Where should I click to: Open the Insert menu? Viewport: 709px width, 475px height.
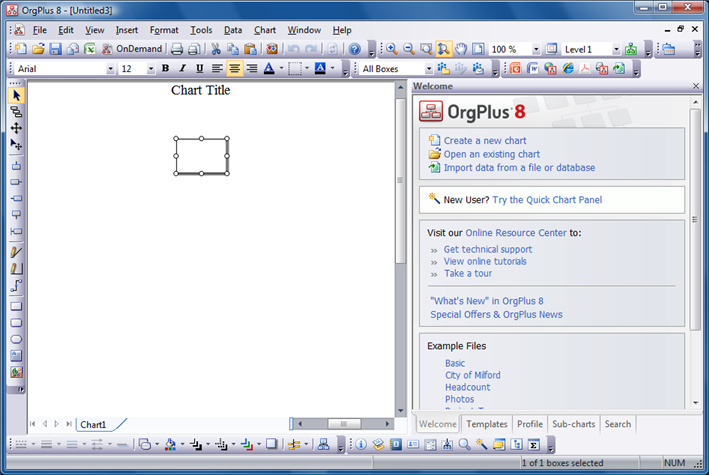(x=127, y=30)
